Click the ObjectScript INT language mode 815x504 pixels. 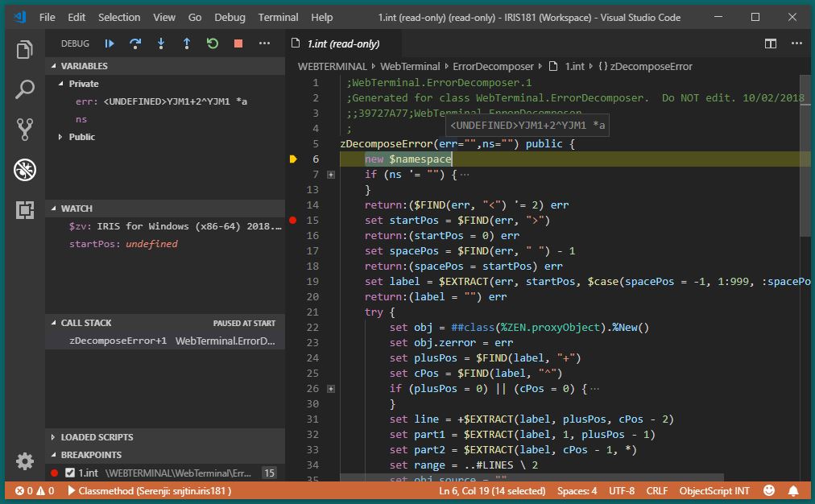click(x=714, y=490)
